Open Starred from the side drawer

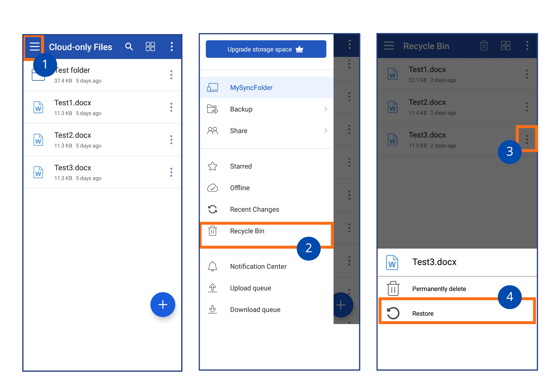click(266, 166)
